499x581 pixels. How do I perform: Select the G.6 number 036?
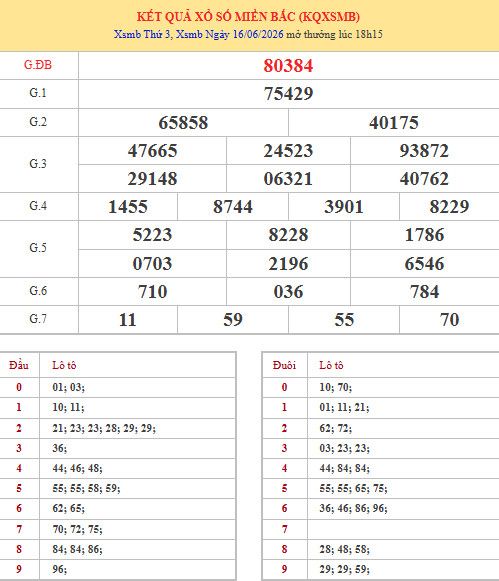[x=288, y=292]
